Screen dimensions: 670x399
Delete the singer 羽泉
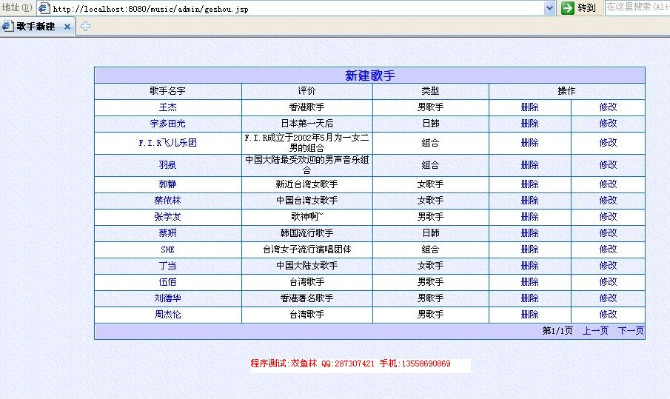coord(529,165)
